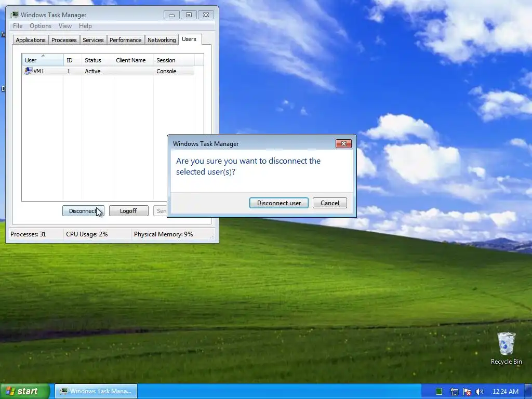Open the File menu
Viewport: 532px width, 399px height.
click(x=18, y=26)
